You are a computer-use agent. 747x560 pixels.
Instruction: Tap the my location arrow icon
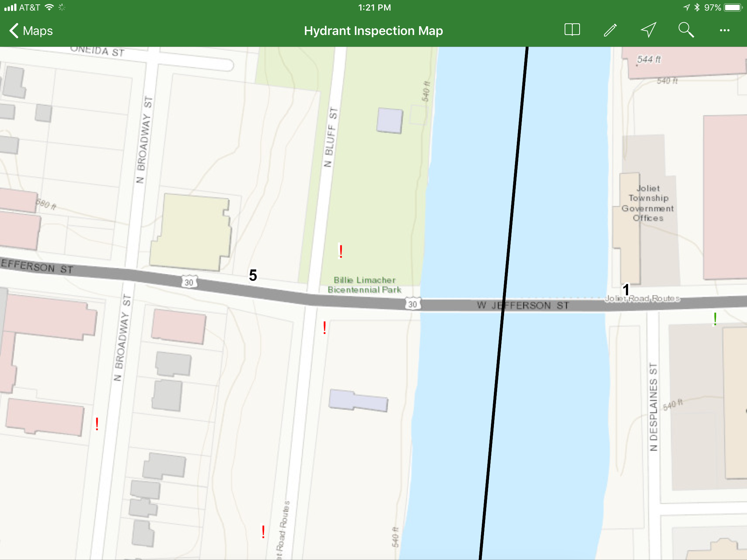click(649, 30)
